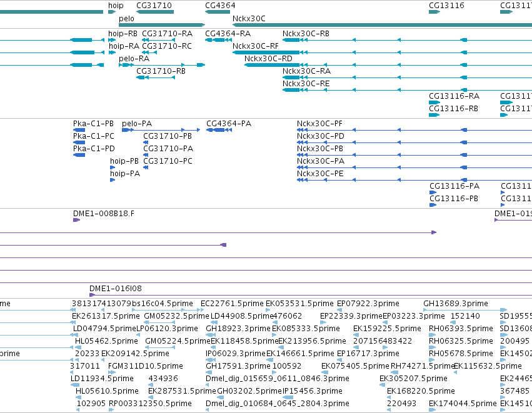Click protein Pka-C1-PD
The height and width of the screenshot is (413, 532).
(94, 149)
